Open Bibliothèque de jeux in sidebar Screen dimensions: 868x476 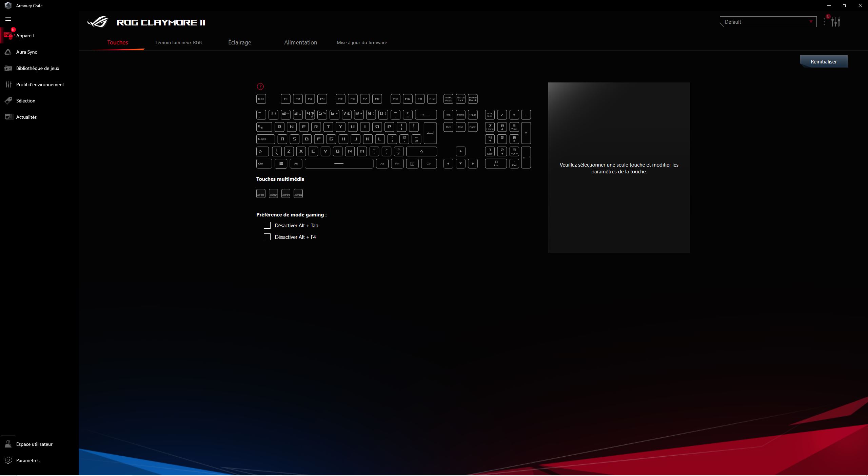click(38, 68)
